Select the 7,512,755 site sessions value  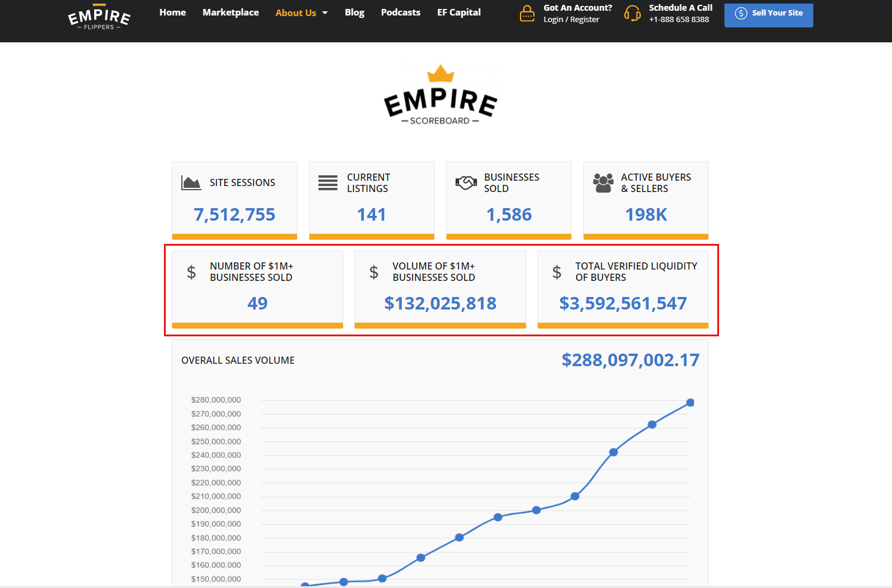tap(234, 215)
